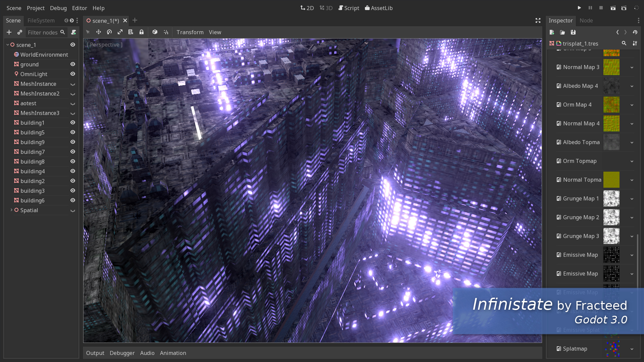Hide the OmniLight node
644x362 pixels.
point(73,74)
